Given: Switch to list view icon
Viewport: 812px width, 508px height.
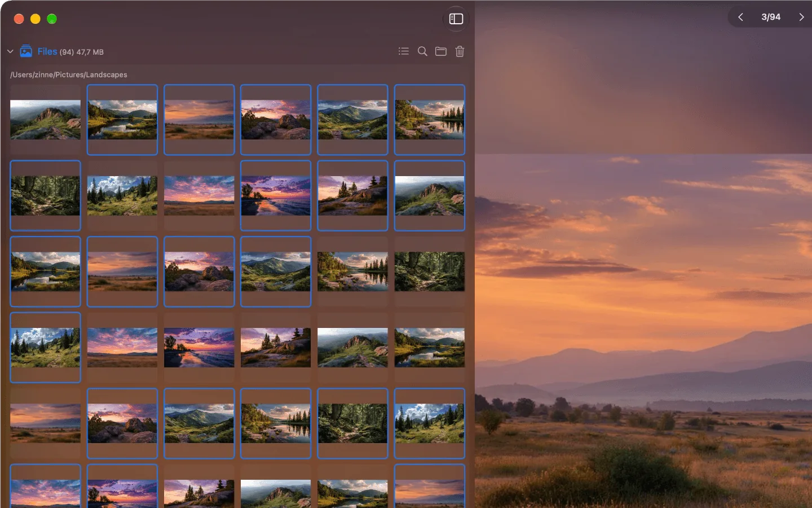Looking at the screenshot, I should point(404,51).
